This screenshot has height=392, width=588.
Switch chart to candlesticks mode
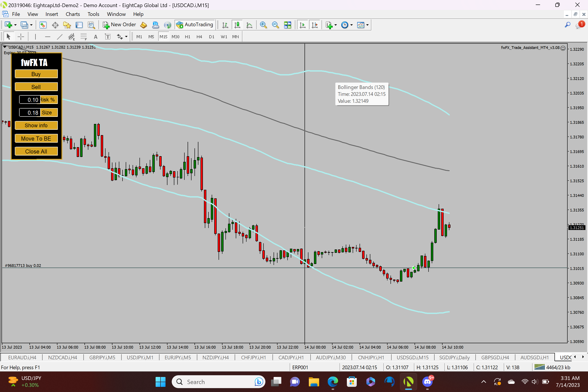[x=237, y=25]
